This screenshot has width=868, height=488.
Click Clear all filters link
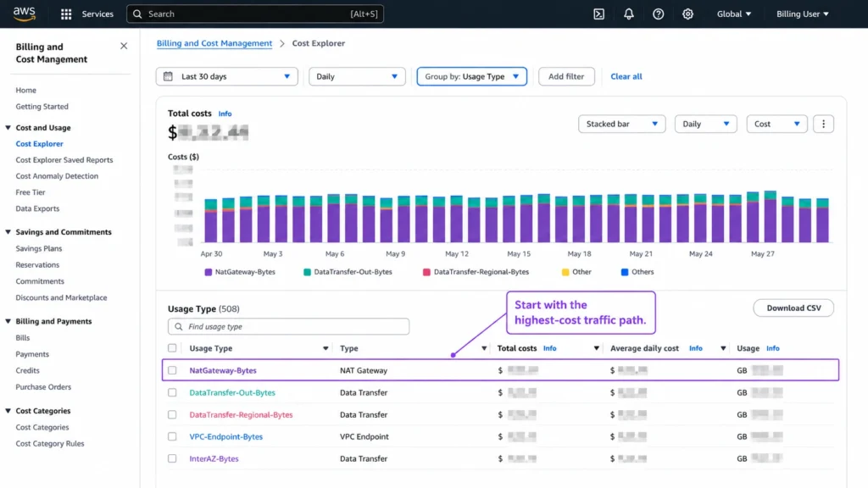click(x=626, y=76)
